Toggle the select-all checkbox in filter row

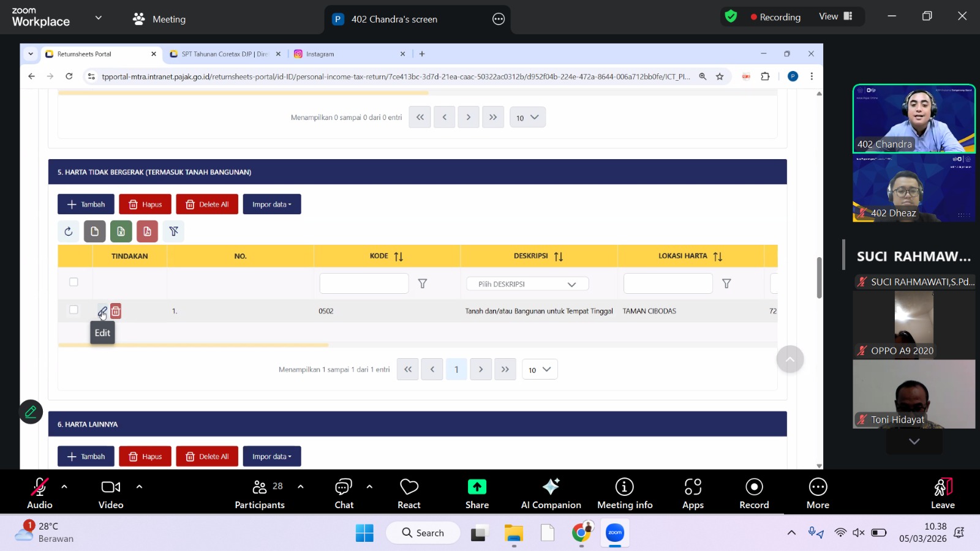pyautogui.click(x=73, y=282)
